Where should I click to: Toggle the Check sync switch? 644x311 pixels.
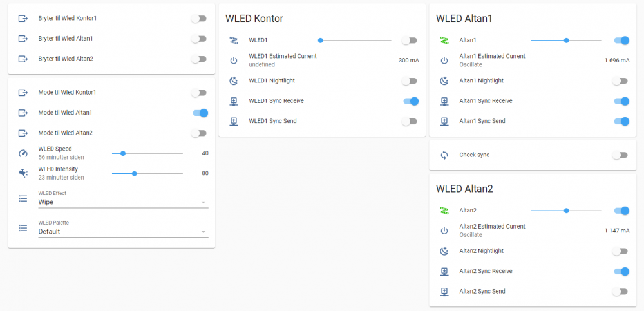tap(619, 155)
